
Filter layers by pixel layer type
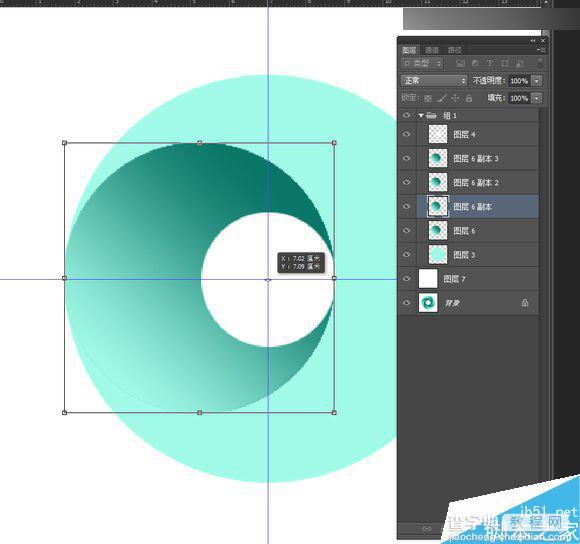click(460, 63)
